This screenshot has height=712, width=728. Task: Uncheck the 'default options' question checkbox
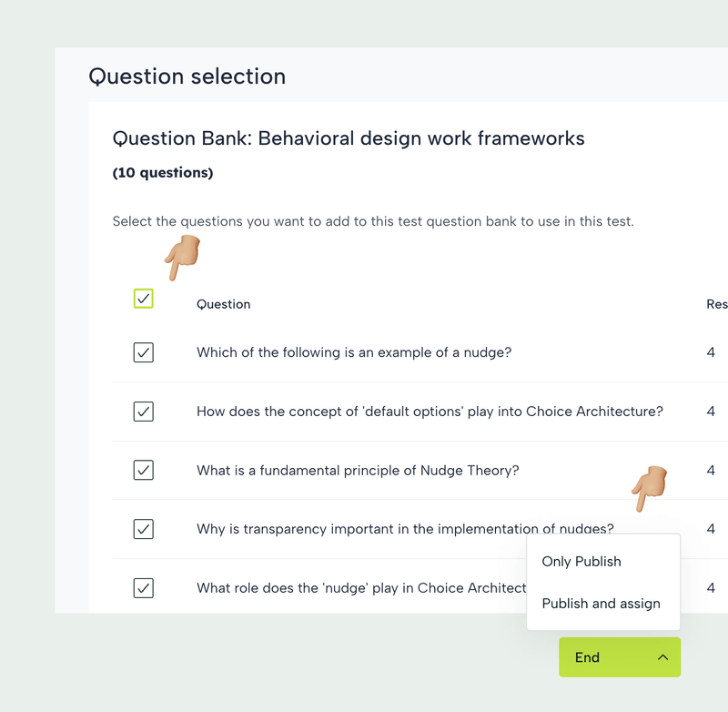[x=144, y=412]
